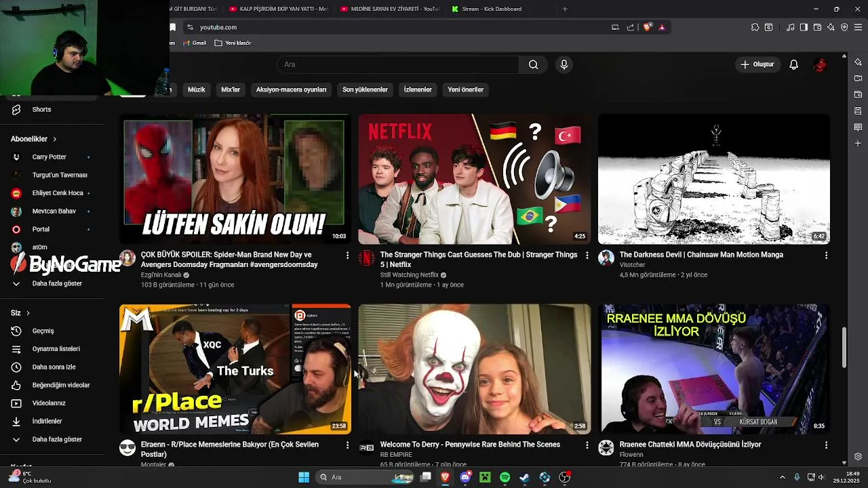This screenshot has width=868, height=488.
Task: Open more options for Welcome To Derry video
Action: [x=587, y=445]
